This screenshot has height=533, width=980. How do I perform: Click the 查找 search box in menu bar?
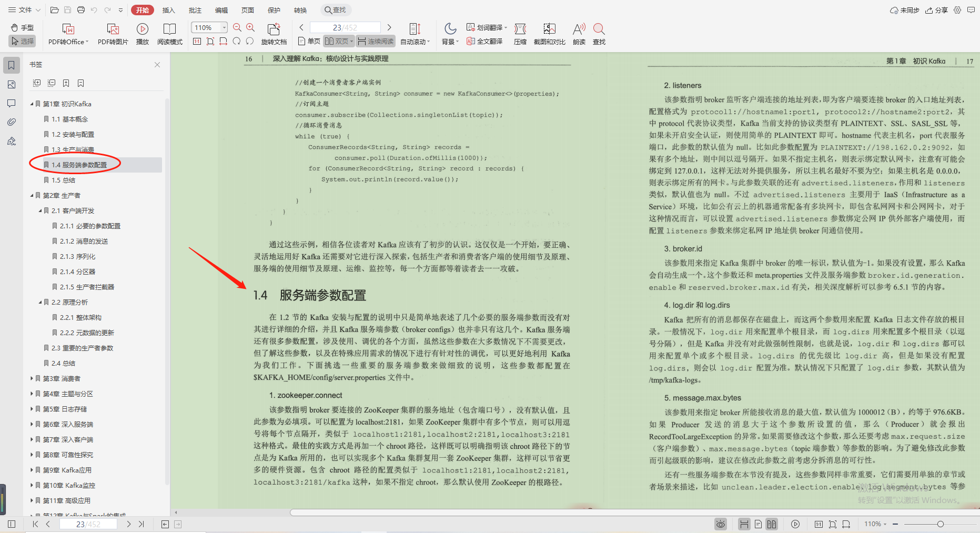click(336, 10)
